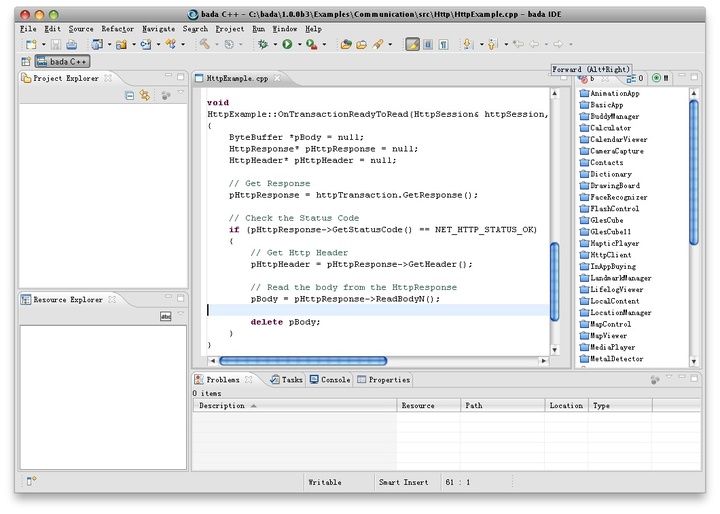
Task: Navigate Forward with the right arrow icon
Action: (558, 44)
